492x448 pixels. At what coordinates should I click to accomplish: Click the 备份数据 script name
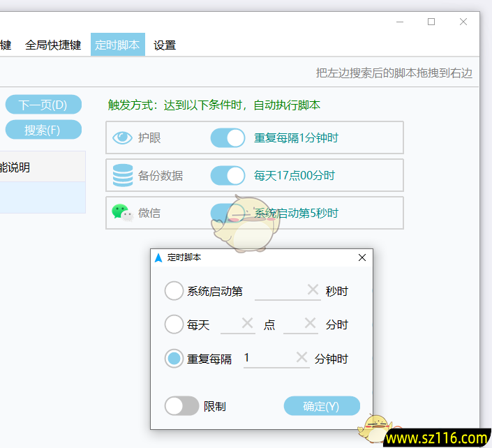[x=161, y=175]
